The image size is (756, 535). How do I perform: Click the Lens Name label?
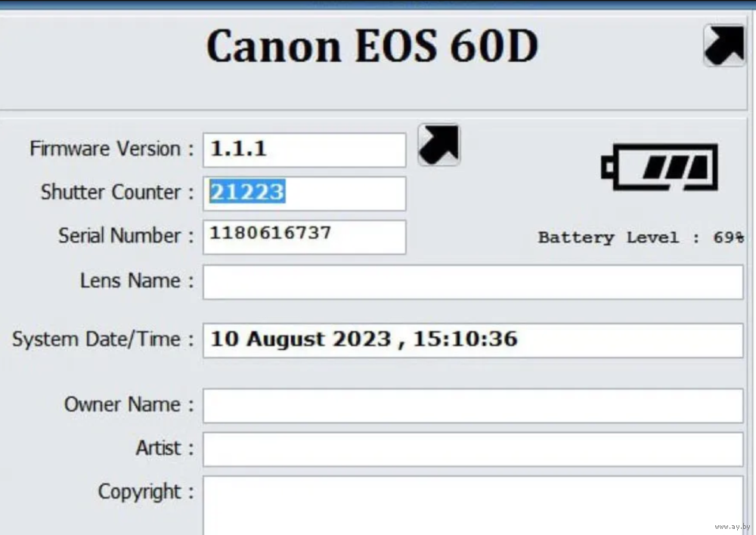pos(138,280)
